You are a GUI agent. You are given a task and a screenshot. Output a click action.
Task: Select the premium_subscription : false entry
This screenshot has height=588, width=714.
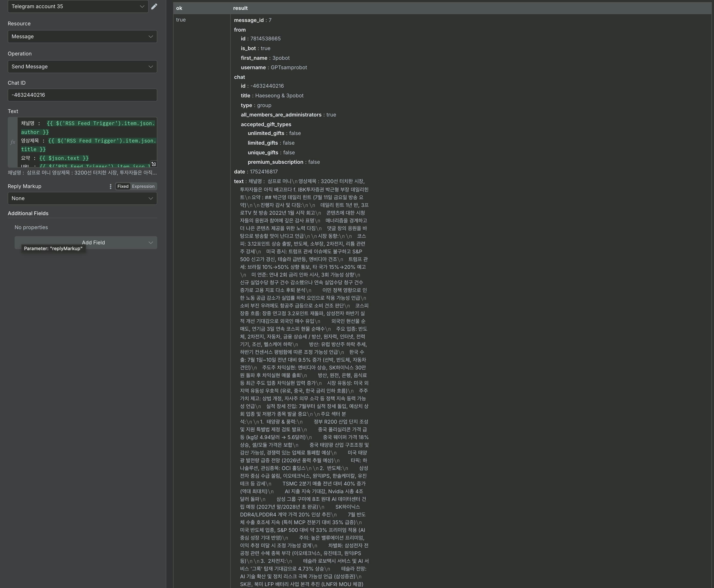point(284,162)
